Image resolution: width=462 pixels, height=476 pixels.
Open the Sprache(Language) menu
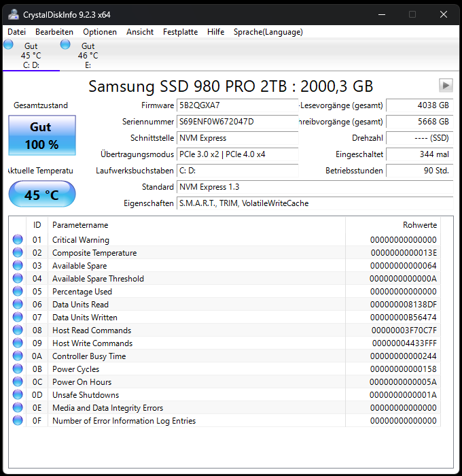point(268,32)
